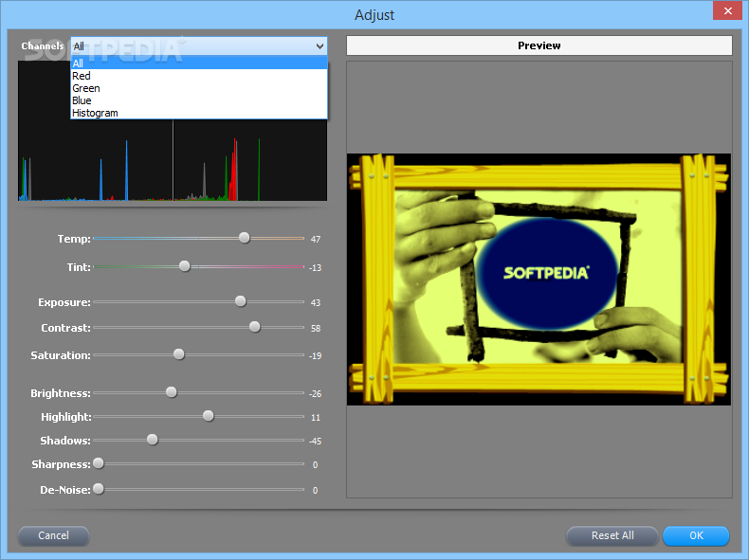Image resolution: width=749 pixels, height=560 pixels.
Task: Click the preview image thumbnail
Action: pos(539,280)
